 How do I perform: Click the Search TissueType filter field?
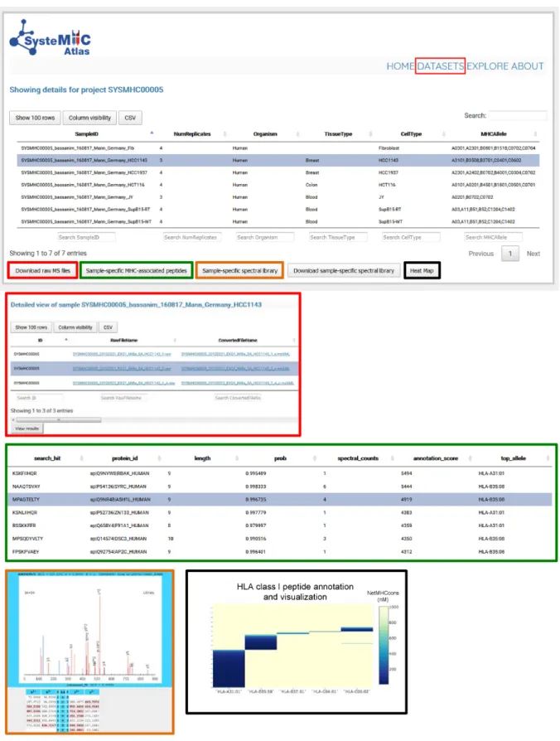(x=338, y=237)
